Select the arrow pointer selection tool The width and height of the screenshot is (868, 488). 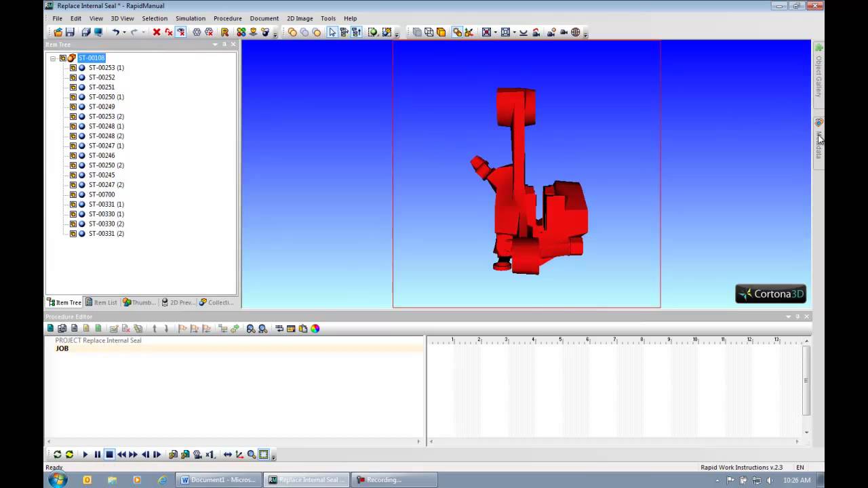pos(332,32)
